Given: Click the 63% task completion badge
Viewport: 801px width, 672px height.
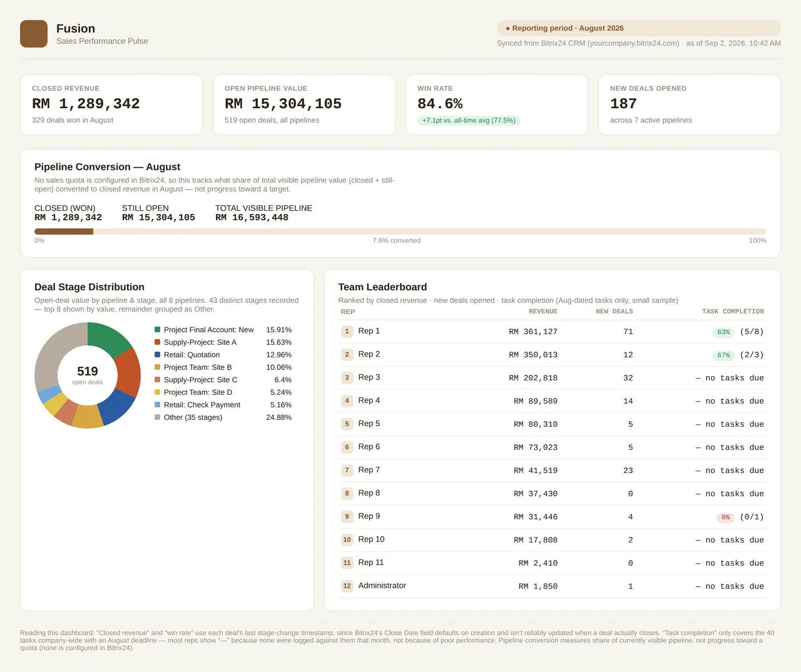Looking at the screenshot, I should tap(723, 332).
